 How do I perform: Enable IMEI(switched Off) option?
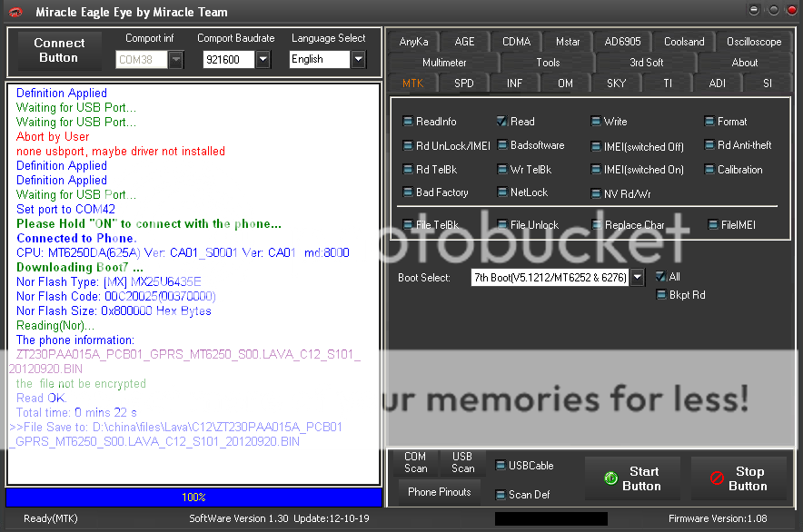[596, 147]
